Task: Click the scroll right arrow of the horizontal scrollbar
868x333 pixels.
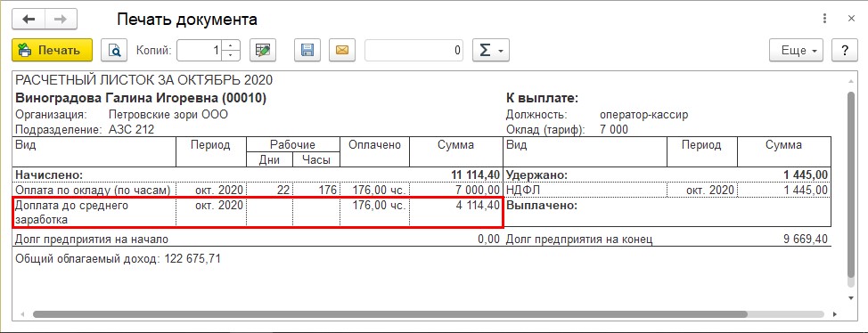Action: [x=835, y=313]
